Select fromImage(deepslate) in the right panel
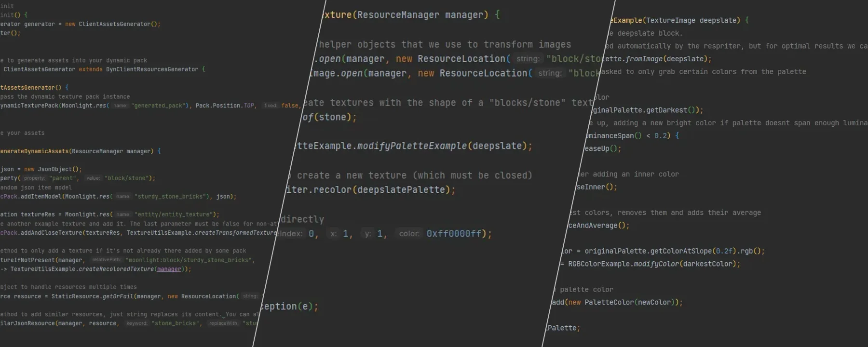This screenshot has width=868, height=347. point(666,59)
